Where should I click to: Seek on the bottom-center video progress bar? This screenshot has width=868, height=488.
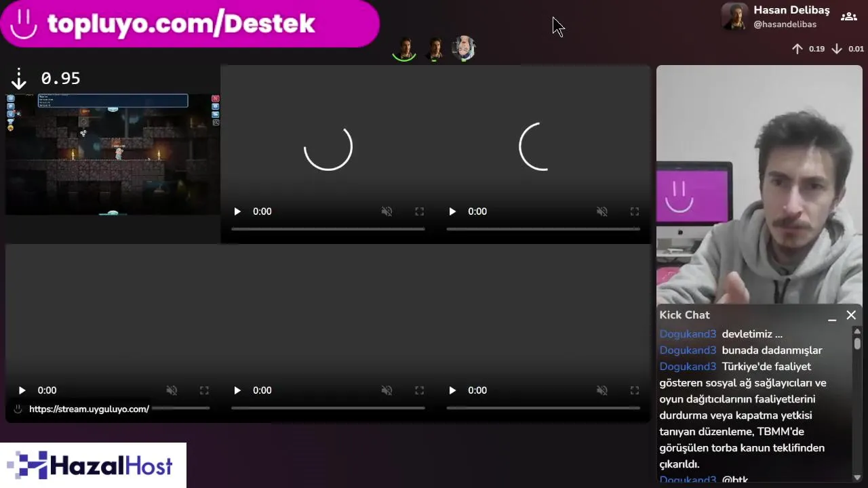coord(328,408)
